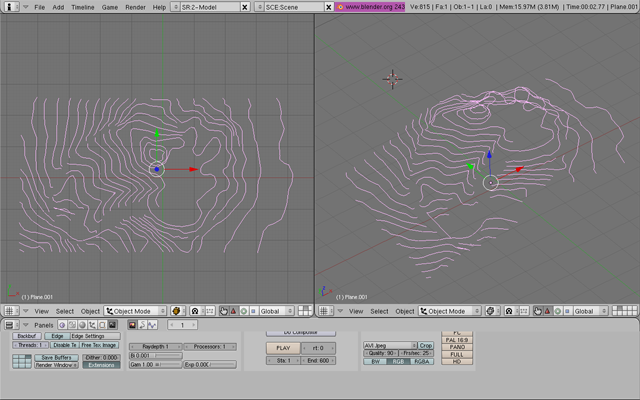The width and height of the screenshot is (640, 400).
Task: Click layer buttons grid in left viewport
Action: 305,311
